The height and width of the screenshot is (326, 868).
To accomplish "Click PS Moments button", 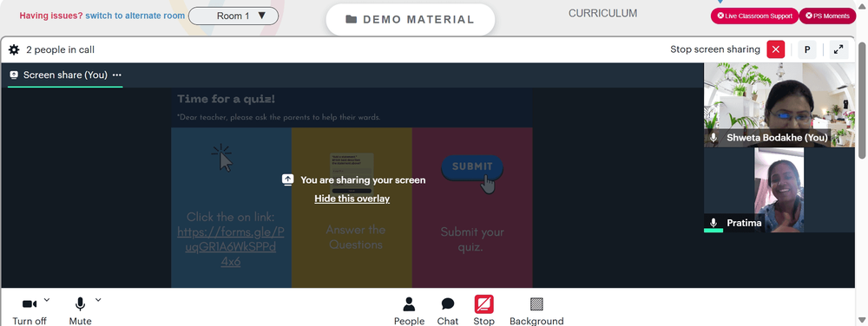I will point(827,16).
